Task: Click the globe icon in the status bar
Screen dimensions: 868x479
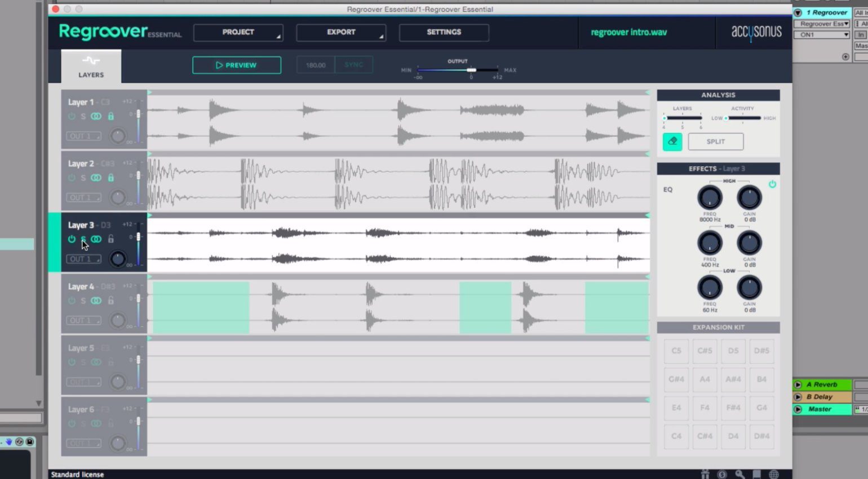Action: tap(774, 474)
